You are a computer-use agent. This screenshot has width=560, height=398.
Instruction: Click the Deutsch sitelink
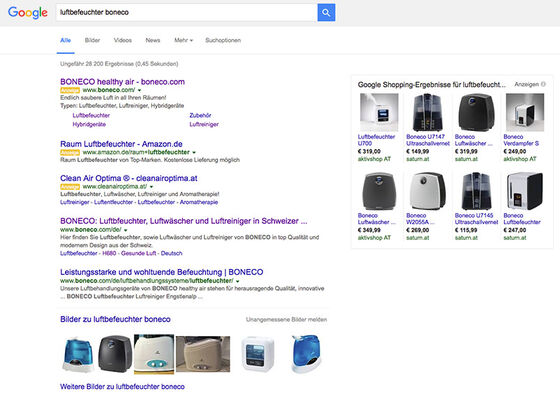coord(171,253)
